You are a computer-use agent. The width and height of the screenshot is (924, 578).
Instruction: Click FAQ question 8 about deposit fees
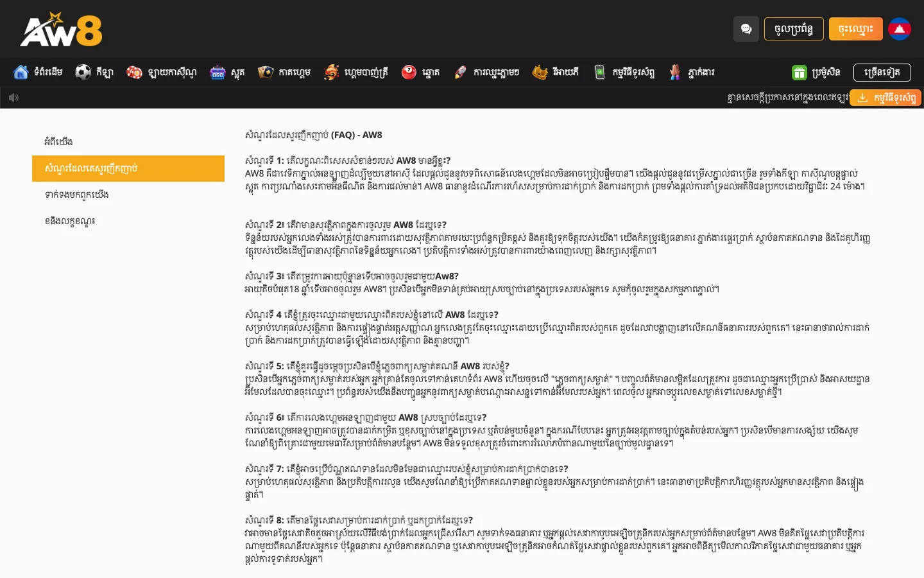coord(359,520)
